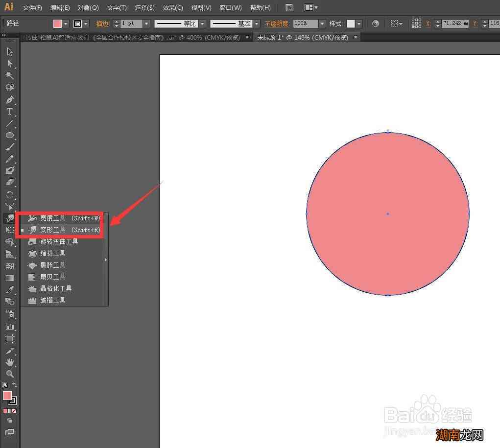Activate Stroke box in tools panel
The width and height of the screenshot is (500, 448).
click(x=13, y=401)
